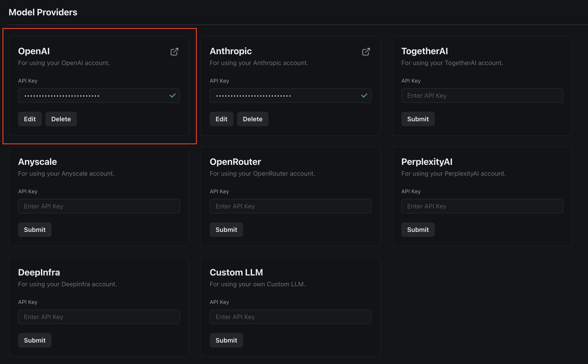Open Anthropic external link icon
Image resolution: width=588 pixels, height=364 pixels.
tap(366, 52)
